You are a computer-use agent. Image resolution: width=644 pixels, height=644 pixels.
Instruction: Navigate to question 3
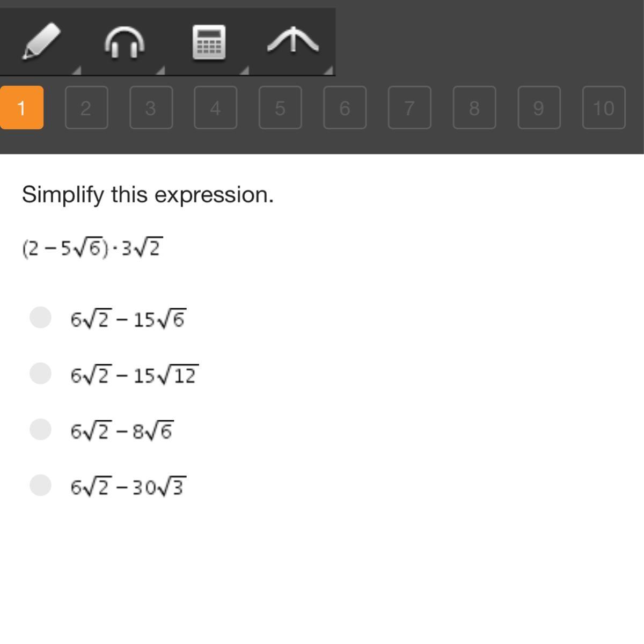click(151, 108)
